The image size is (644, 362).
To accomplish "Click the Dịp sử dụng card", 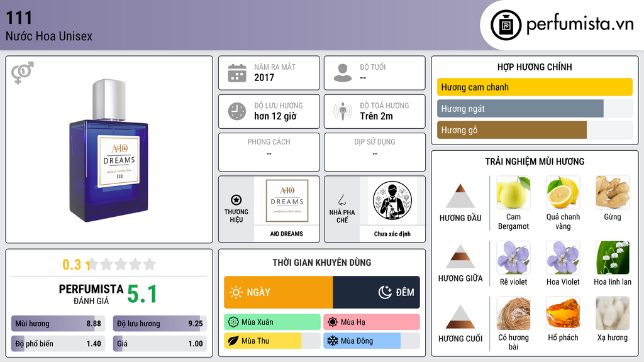I will (x=375, y=152).
